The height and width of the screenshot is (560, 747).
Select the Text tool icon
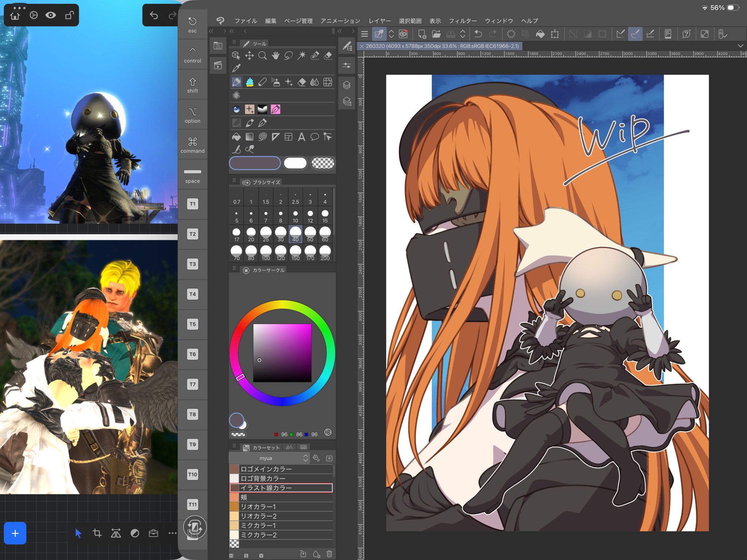tap(301, 137)
